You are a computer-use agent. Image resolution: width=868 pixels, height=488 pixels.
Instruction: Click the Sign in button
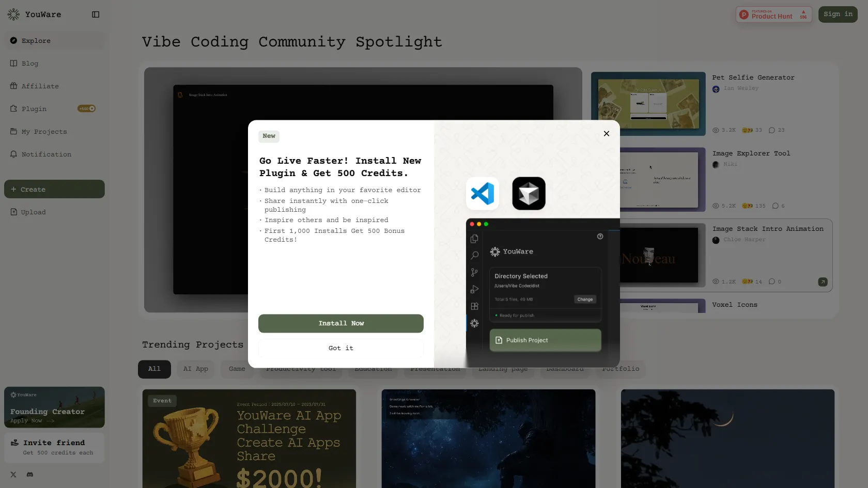coord(838,14)
